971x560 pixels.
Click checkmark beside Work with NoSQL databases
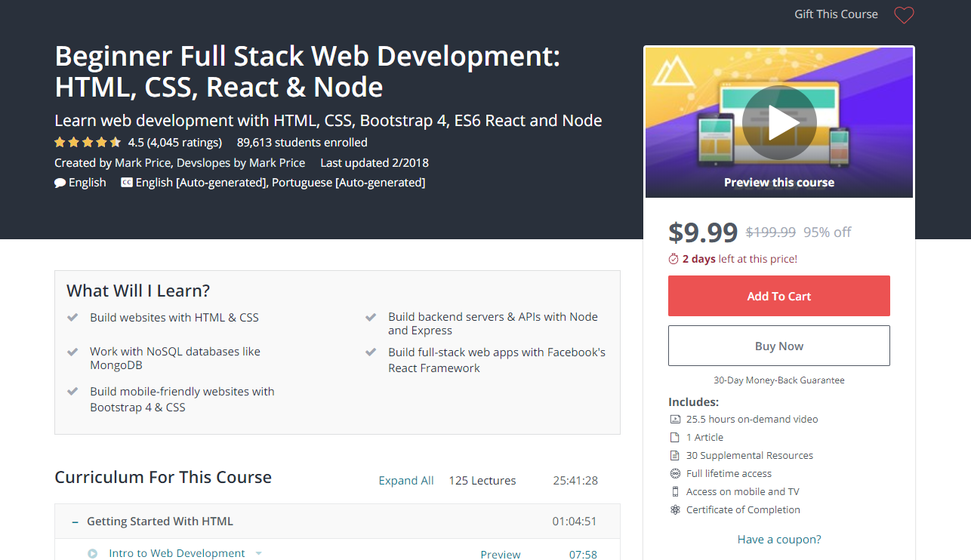pyautogui.click(x=72, y=352)
